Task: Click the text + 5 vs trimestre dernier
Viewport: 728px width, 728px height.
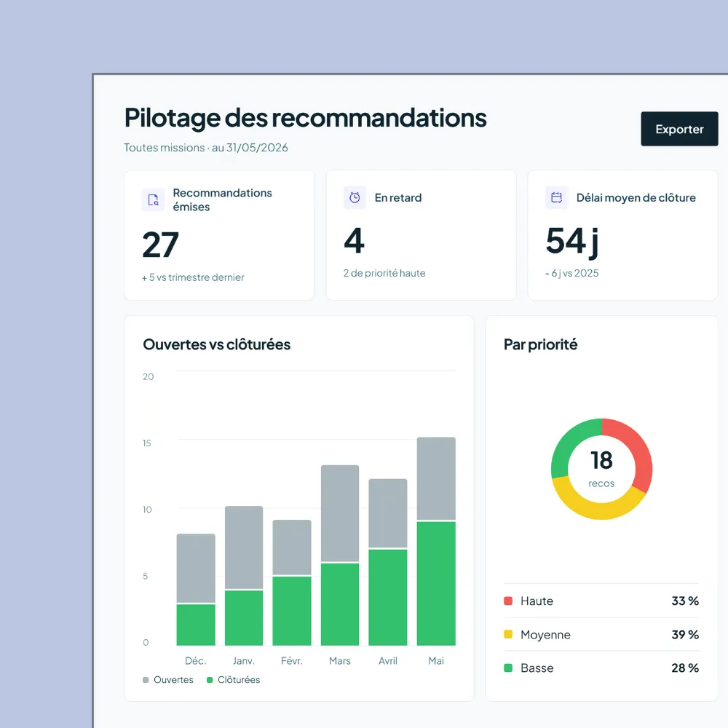Action: point(193,277)
